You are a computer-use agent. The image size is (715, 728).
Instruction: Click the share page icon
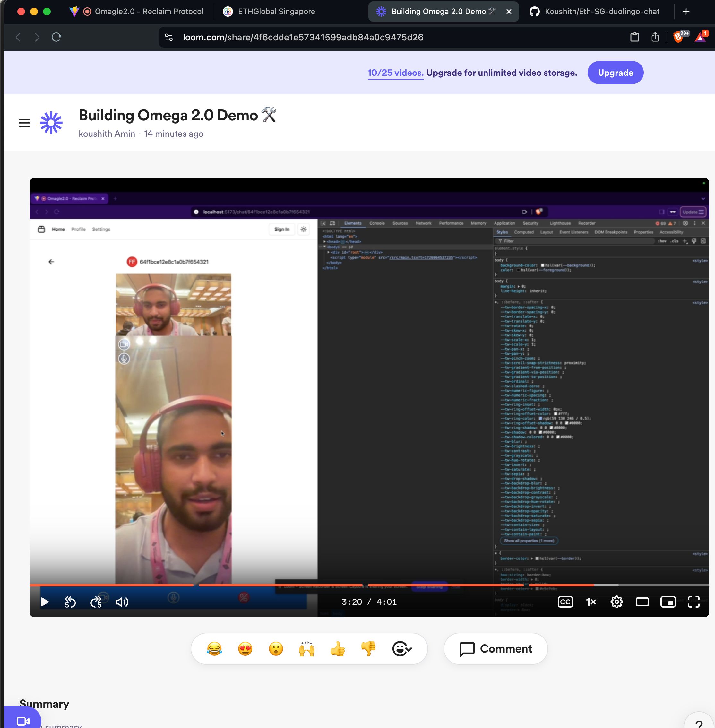click(x=655, y=37)
